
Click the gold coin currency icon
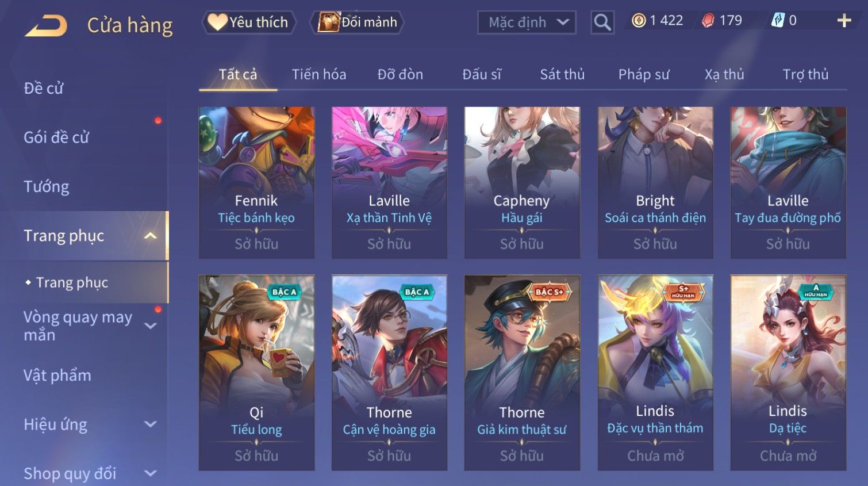(639, 21)
